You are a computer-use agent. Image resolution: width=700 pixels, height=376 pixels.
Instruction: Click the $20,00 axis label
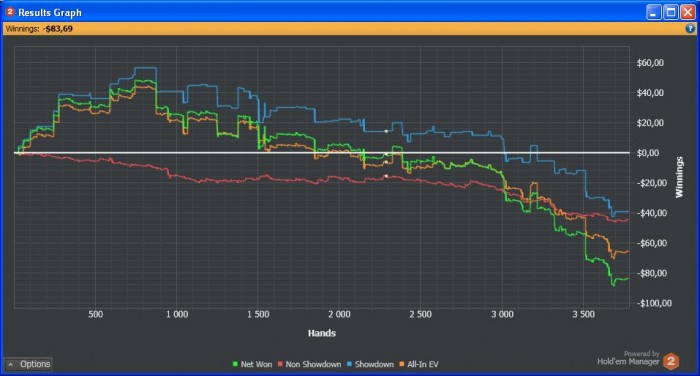(650, 123)
